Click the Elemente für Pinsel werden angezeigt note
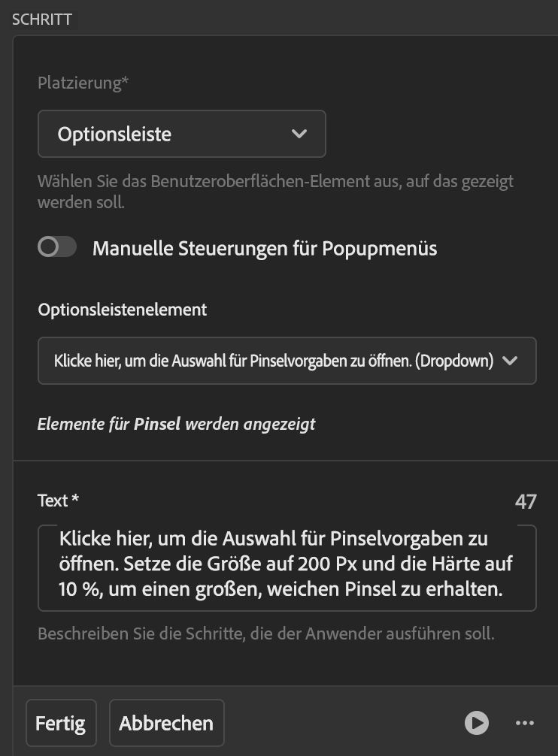This screenshot has width=558, height=756. 177,424
